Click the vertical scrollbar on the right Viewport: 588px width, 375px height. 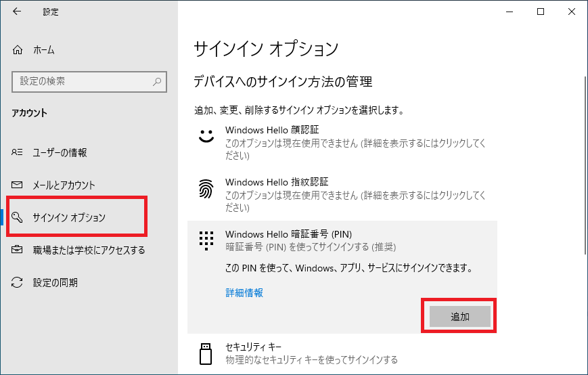coord(585,165)
